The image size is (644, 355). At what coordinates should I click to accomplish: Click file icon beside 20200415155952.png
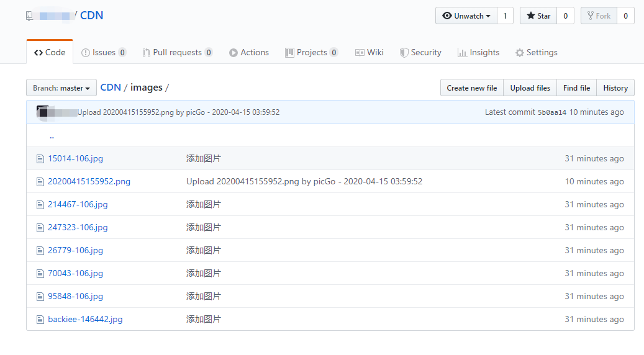pos(40,182)
